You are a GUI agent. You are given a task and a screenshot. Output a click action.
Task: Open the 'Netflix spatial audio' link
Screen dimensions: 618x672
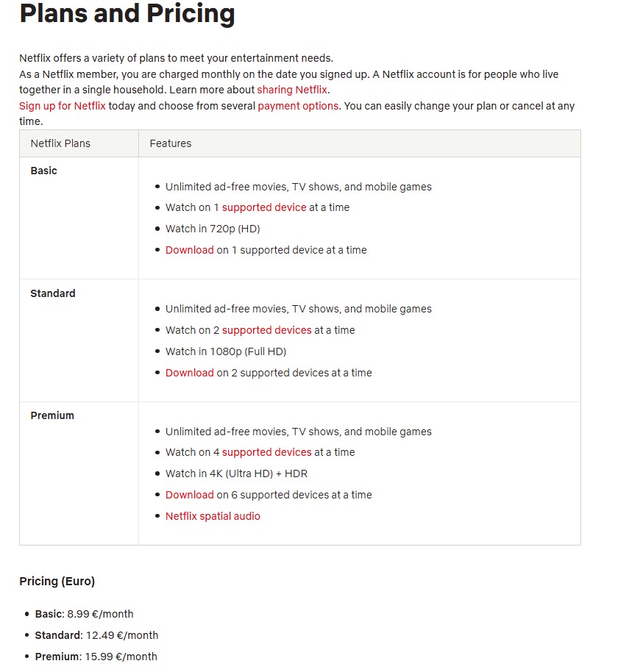pyautogui.click(x=213, y=516)
